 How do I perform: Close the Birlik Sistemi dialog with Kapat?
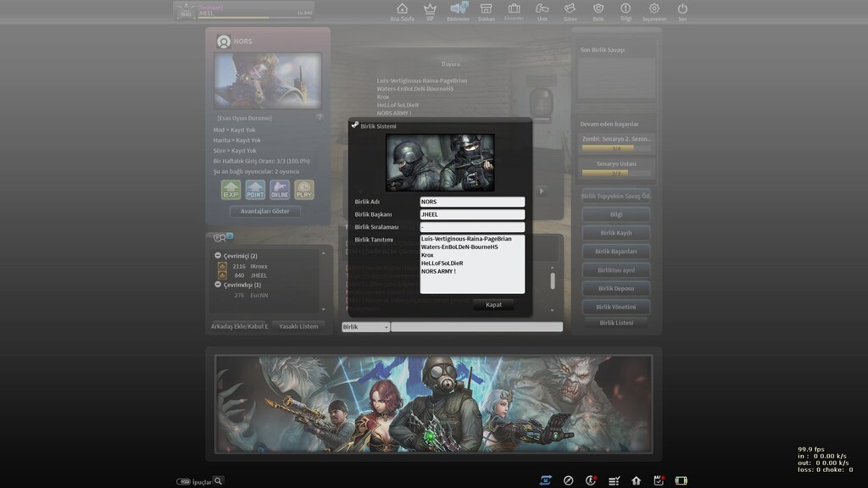tap(494, 305)
